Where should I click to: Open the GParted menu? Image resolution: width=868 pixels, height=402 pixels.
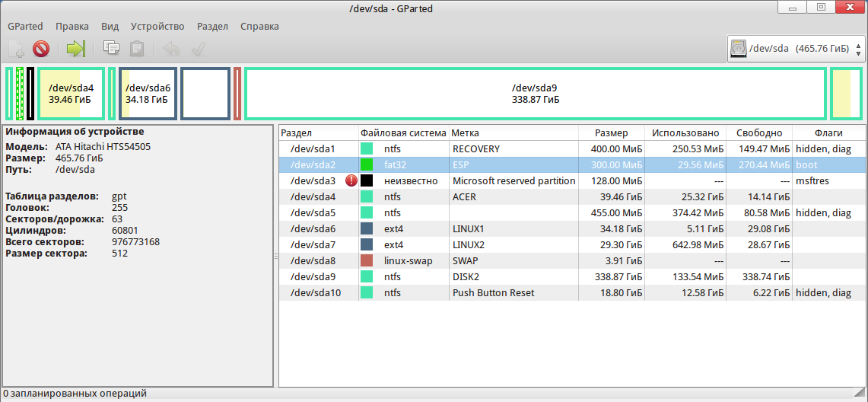pos(25,26)
